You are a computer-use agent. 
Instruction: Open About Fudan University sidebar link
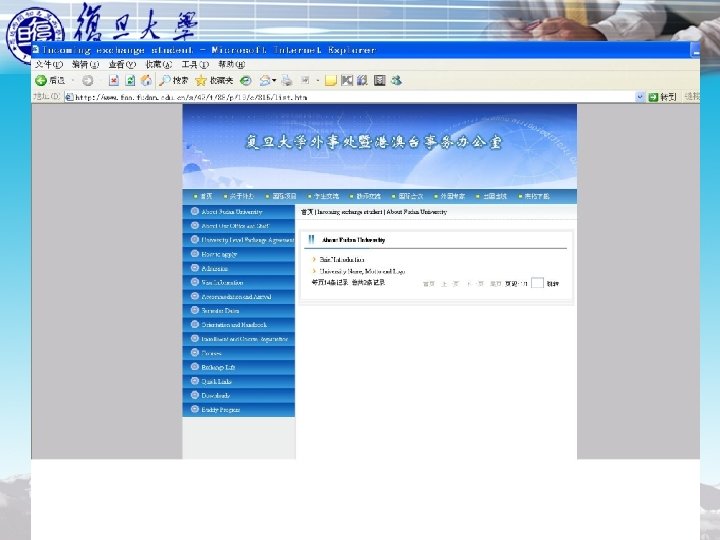pyautogui.click(x=231, y=212)
